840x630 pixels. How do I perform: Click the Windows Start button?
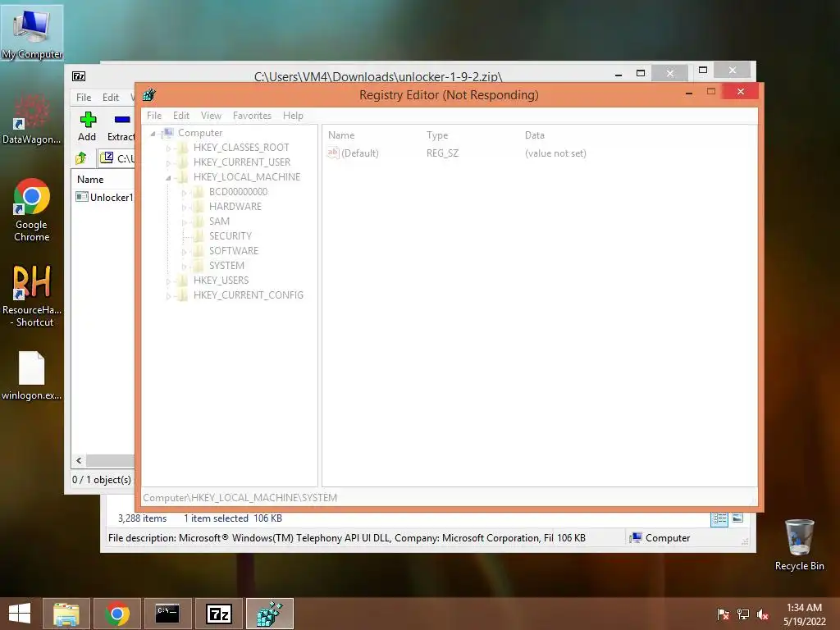(20, 614)
